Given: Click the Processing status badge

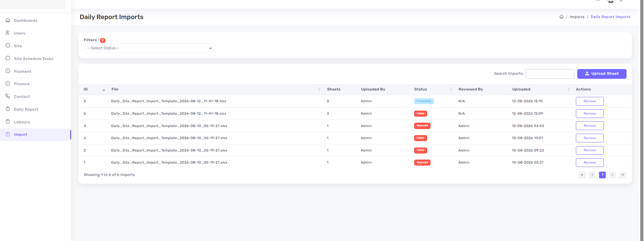Looking at the screenshot, I should pyautogui.click(x=424, y=101).
